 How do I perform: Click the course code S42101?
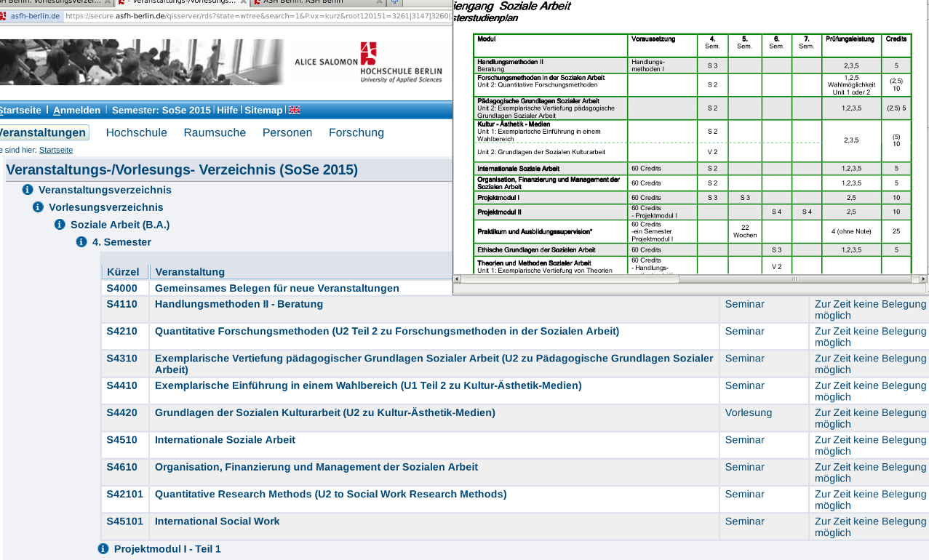124,494
